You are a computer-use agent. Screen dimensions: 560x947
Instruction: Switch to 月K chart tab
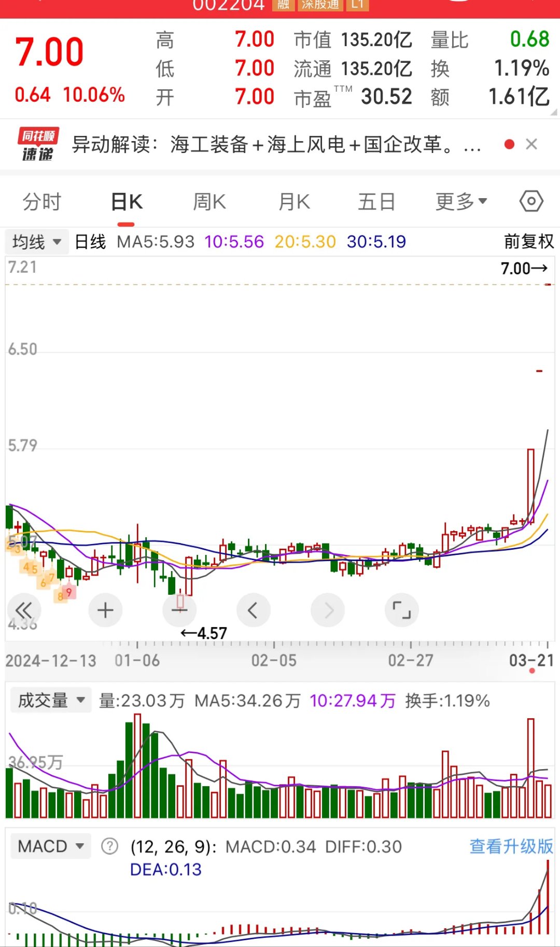pos(294,202)
